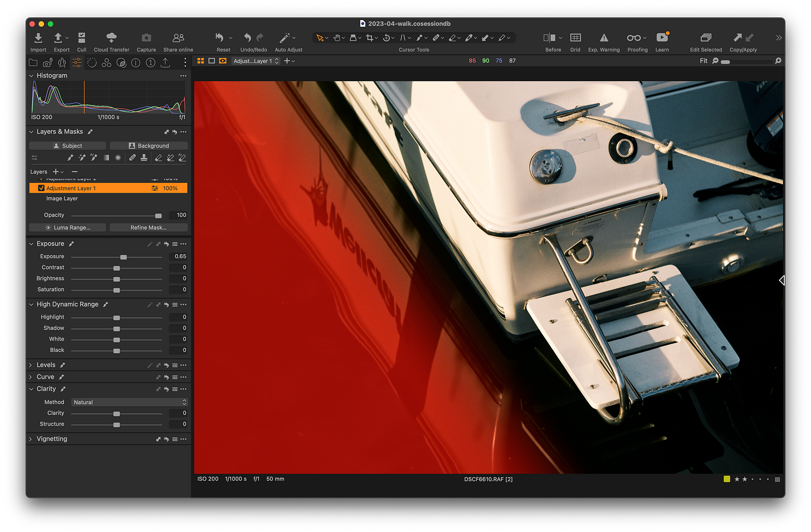811x532 pixels.
Task: Open the Clarity Method dropdown showing Natural
Action: pos(129,402)
